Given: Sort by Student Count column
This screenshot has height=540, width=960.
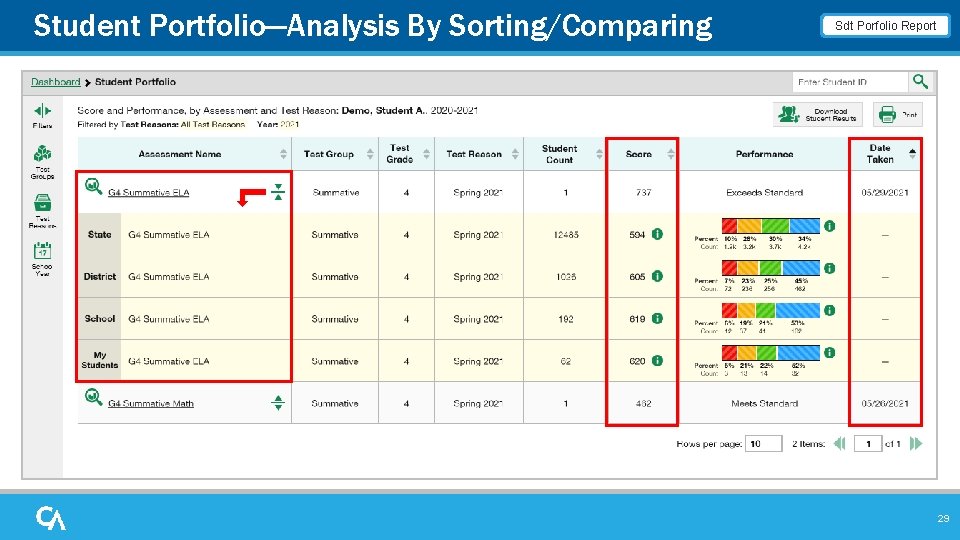Looking at the screenshot, I should tap(599, 154).
